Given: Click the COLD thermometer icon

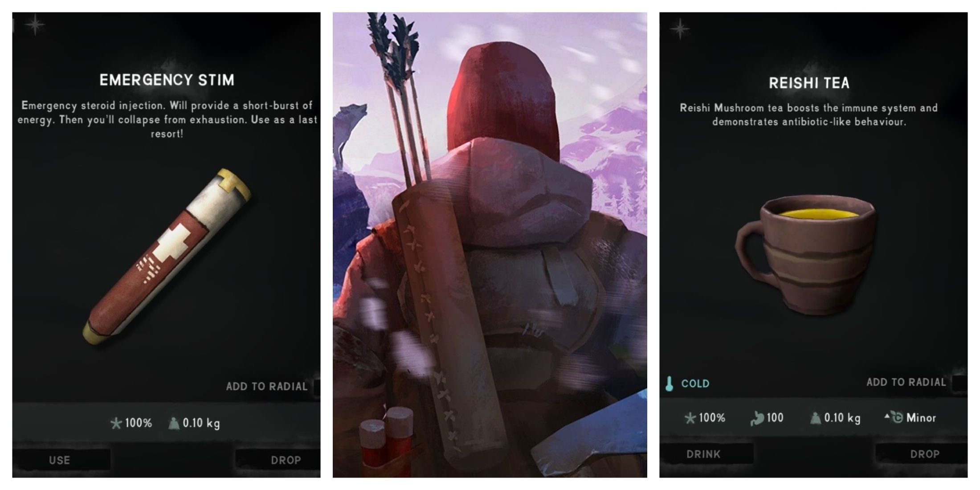Looking at the screenshot, I should pos(669,384).
